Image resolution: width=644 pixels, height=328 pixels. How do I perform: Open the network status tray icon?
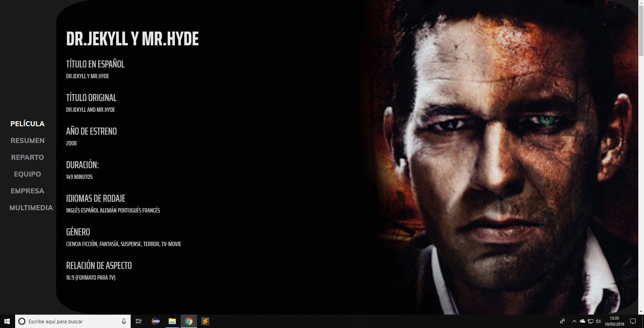590,321
